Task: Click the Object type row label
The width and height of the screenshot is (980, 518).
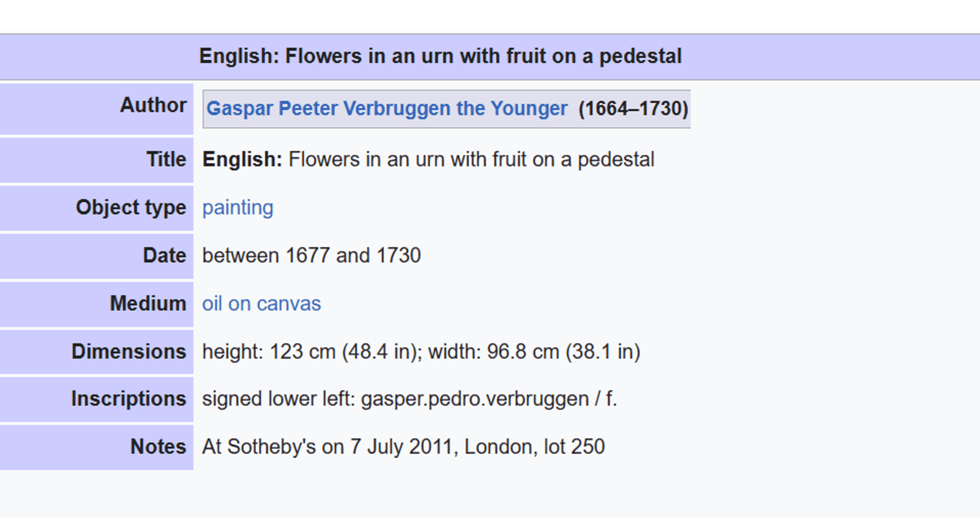Action: tap(131, 208)
